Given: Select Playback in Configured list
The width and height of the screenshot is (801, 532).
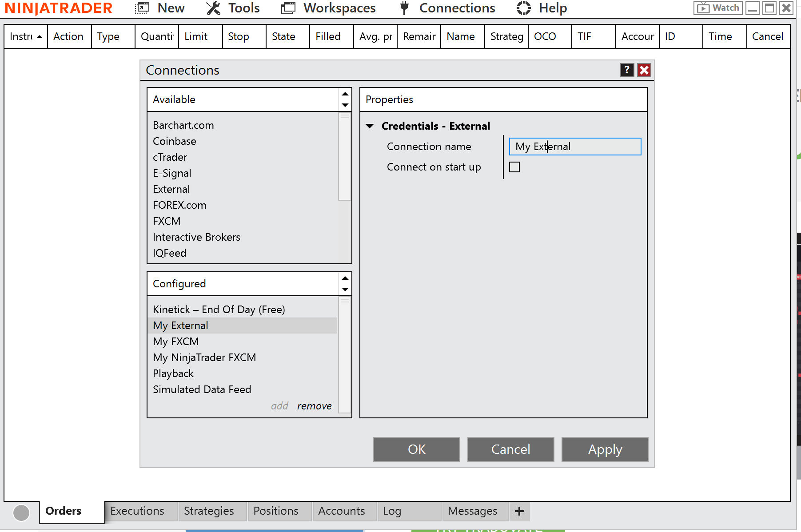Looking at the screenshot, I should coord(173,373).
